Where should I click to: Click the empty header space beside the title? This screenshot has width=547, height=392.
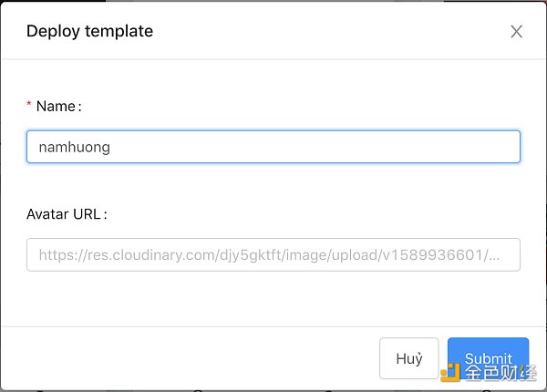pos(328,31)
